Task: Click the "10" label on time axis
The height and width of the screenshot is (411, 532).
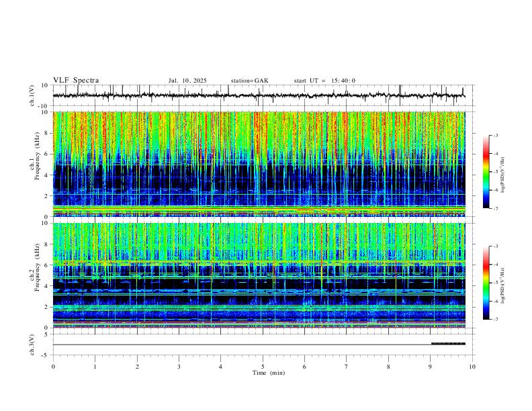Action: click(472, 367)
